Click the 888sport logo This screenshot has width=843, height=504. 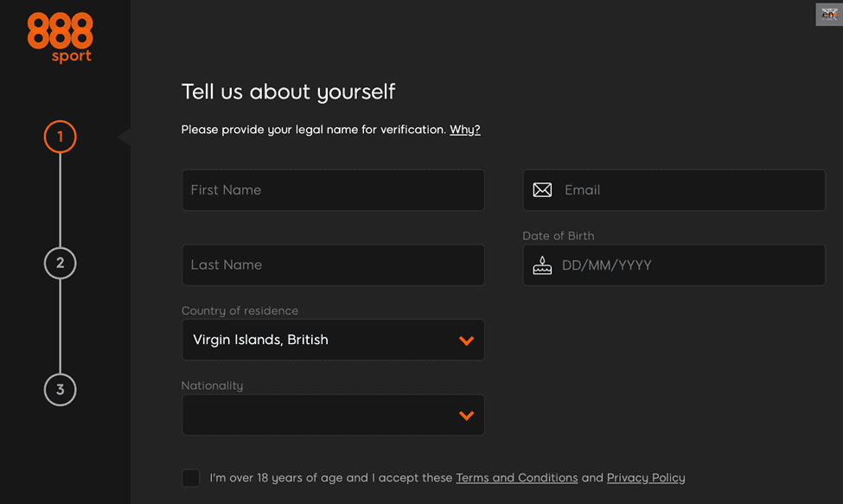point(60,37)
